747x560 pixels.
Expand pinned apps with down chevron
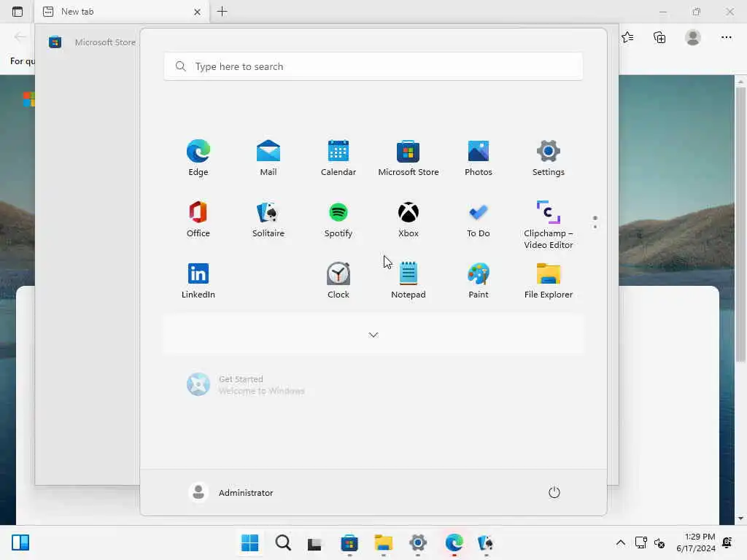373,335
